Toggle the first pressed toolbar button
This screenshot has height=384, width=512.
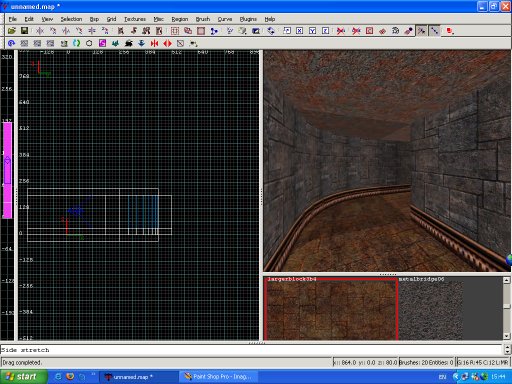pyautogui.click(x=421, y=31)
